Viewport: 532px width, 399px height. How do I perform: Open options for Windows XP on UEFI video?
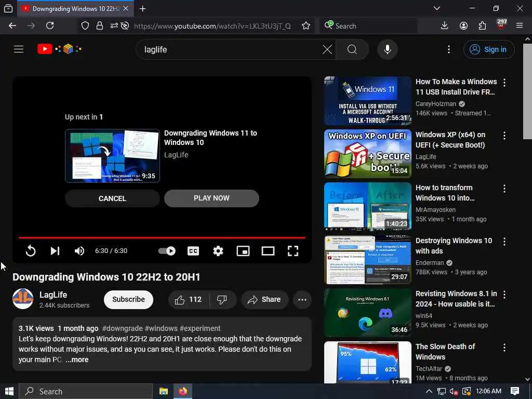504,136
